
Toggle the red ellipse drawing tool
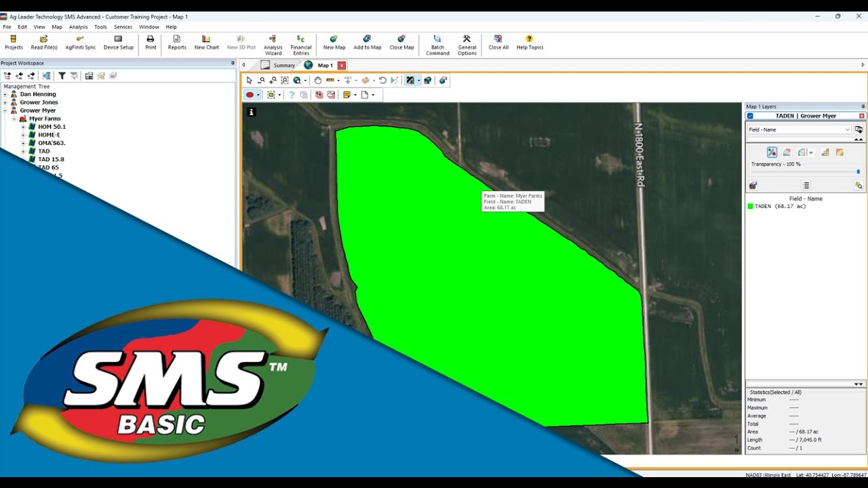point(250,95)
